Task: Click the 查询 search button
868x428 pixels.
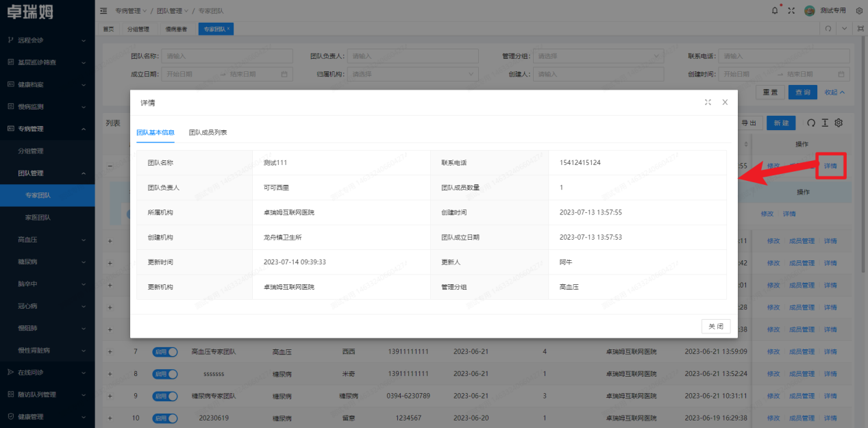Action: (x=803, y=92)
